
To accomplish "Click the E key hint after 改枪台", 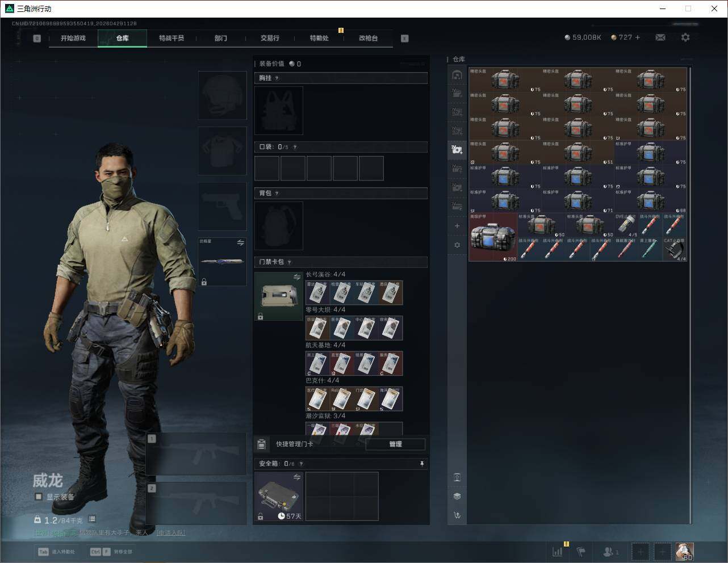I will tap(404, 39).
